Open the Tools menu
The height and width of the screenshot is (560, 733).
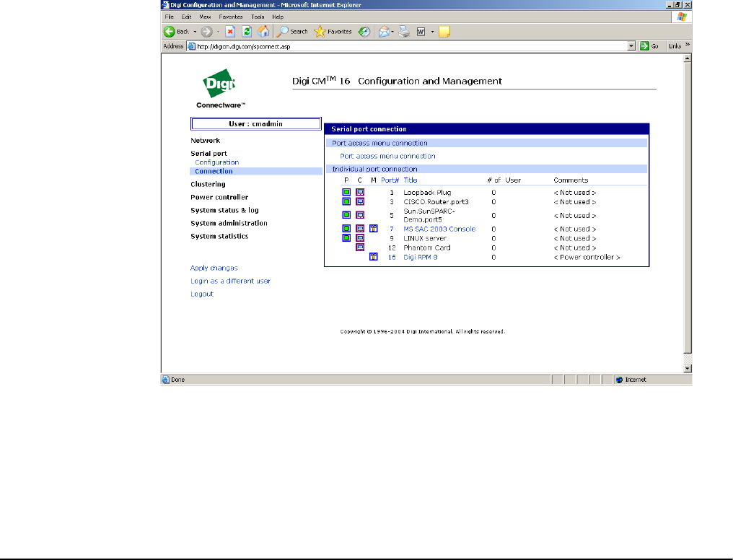tap(258, 17)
